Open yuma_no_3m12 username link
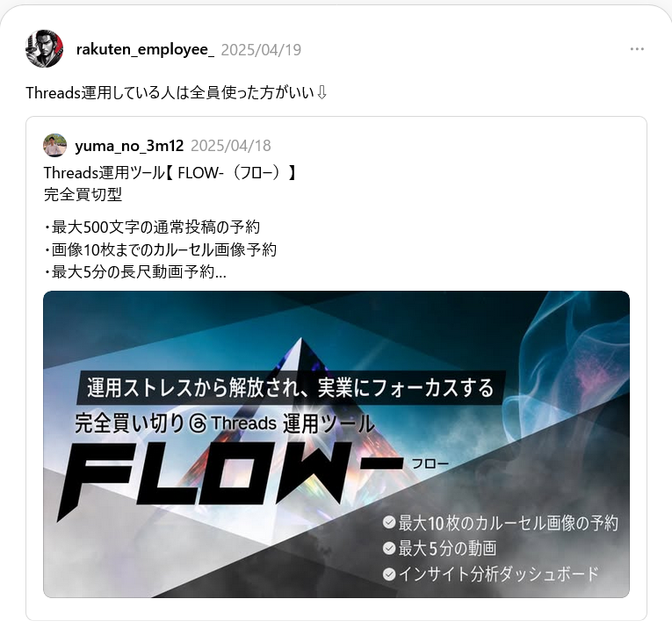The image size is (672, 628). (x=129, y=146)
